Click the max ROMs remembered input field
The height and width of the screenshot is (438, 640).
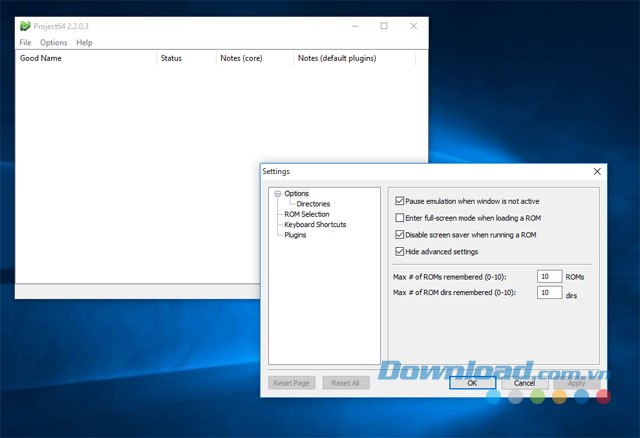549,276
